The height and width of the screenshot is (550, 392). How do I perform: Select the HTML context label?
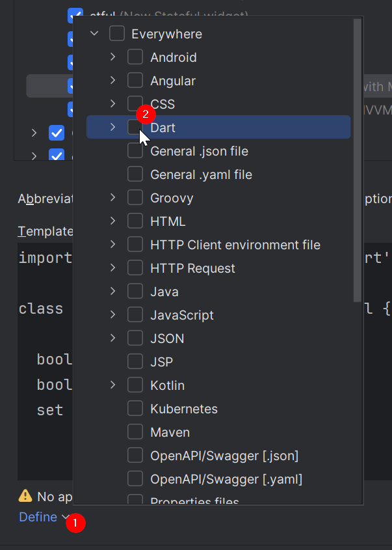pos(168,221)
